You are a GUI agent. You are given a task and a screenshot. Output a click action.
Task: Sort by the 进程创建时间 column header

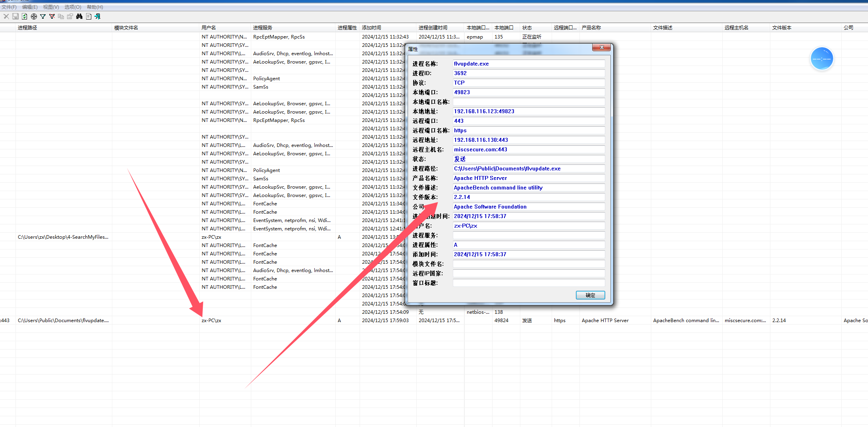point(441,27)
